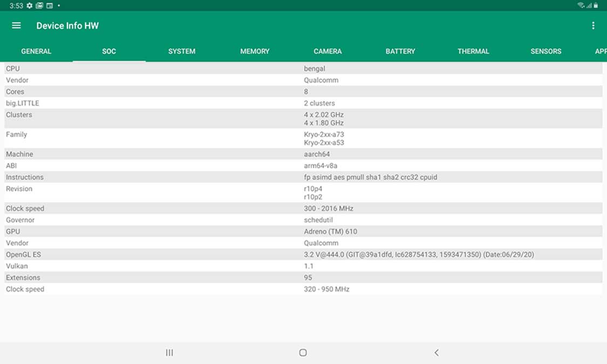Image resolution: width=607 pixels, height=364 pixels.
Task: Open the hamburger navigation menu
Action: (16, 25)
